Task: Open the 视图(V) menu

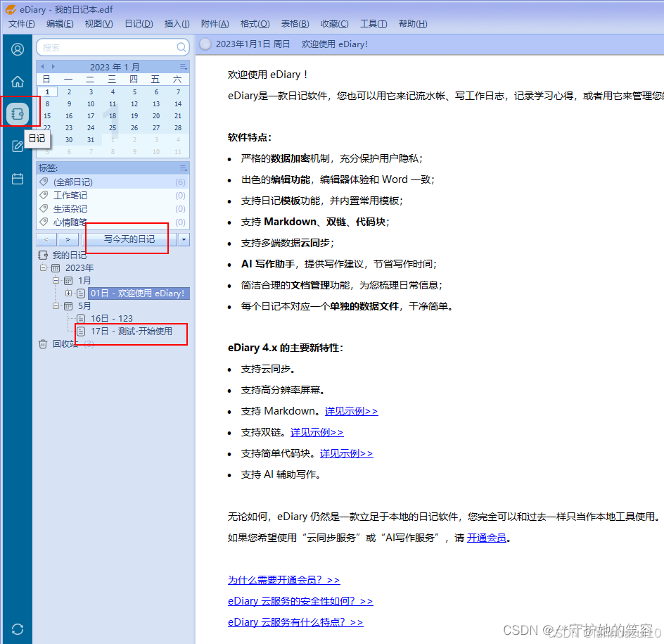Action: pos(98,24)
